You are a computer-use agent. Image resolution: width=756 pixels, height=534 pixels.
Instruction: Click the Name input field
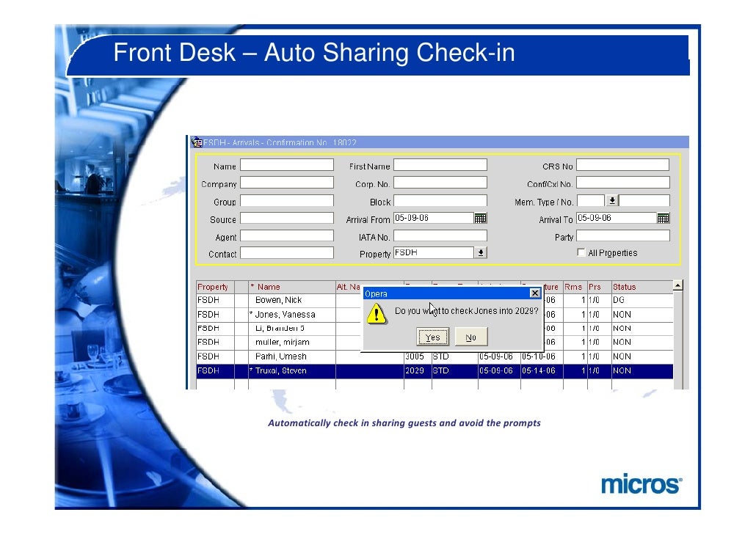pyautogui.click(x=287, y=165)
